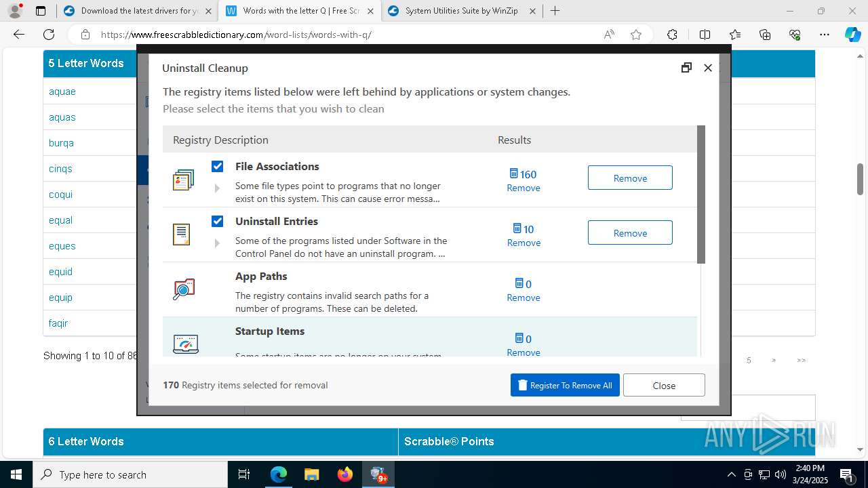Expand the Uninstall Entries details arrow
868x488 pixels.
tap(217, 243)
